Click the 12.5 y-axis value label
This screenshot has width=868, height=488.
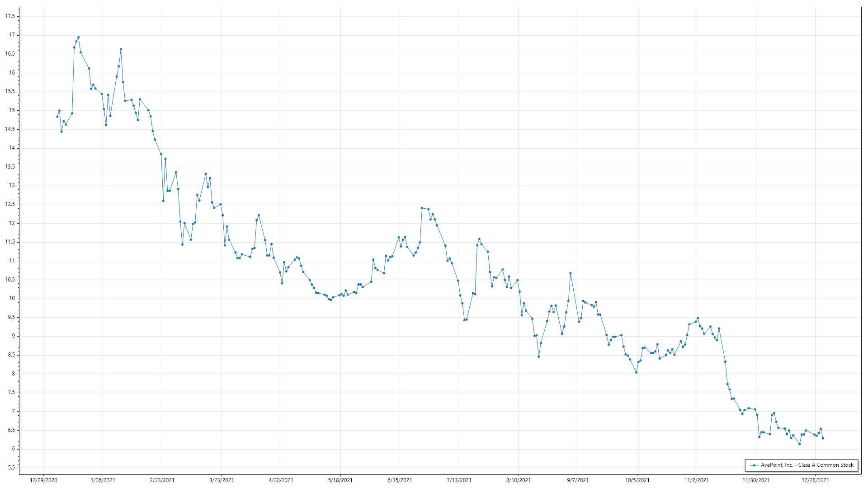click(10, 204)
